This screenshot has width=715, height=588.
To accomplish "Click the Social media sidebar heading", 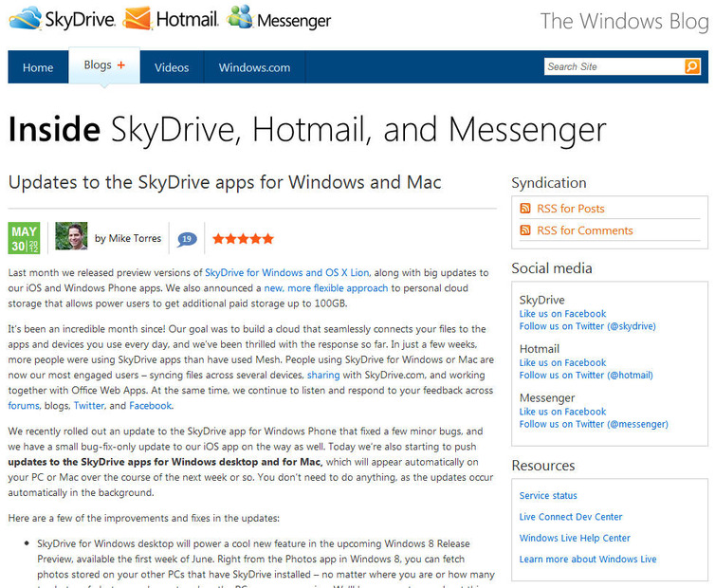I will 552,268.
